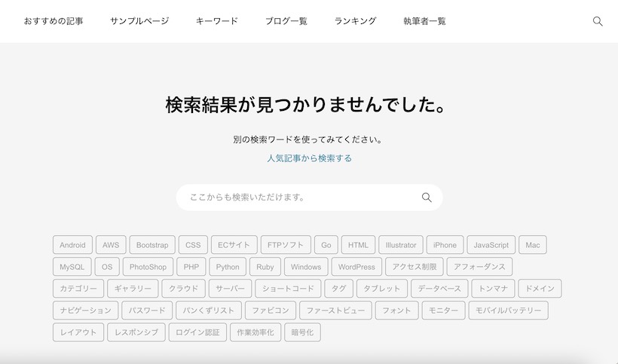Image resolution: width=618 pixels, height=364 pixels.
Task: Choose the ファビコン tag
Action: pos(271,310)
